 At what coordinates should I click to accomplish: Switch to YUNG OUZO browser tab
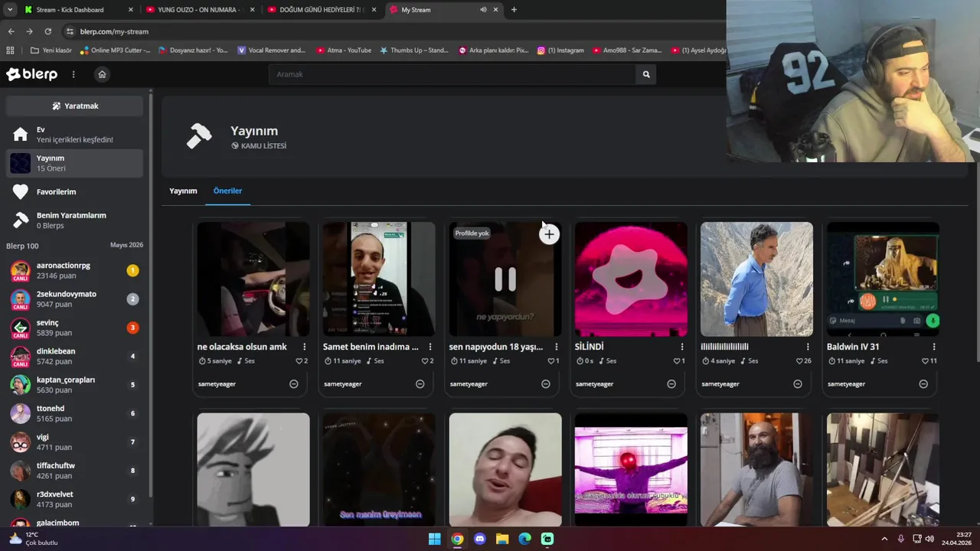(199, 10)
